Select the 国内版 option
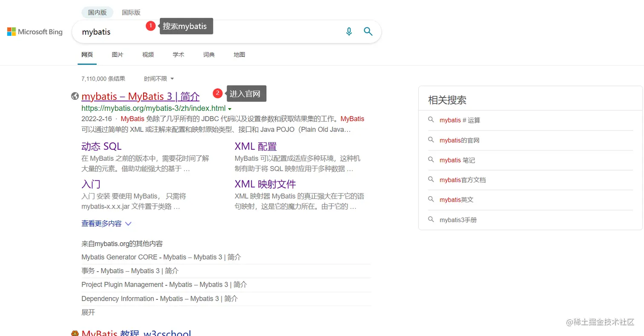Viewport: 644px width, 336px height. [x=97, y=12]
